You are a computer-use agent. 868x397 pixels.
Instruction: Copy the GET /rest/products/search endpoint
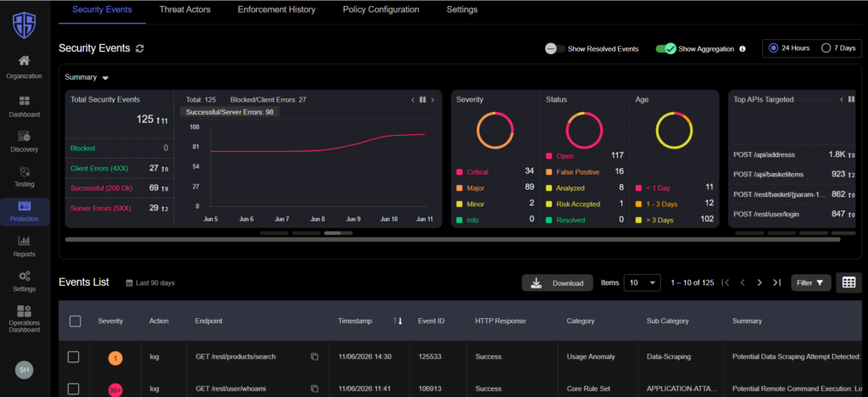click(314, 357)
